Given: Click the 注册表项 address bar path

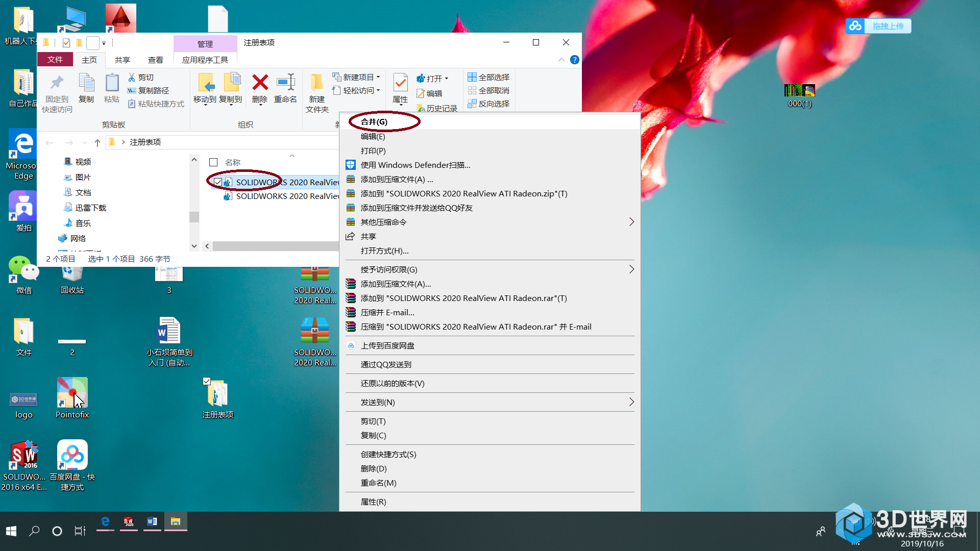Looking at the screenshot, I should [x=145, y=142].
